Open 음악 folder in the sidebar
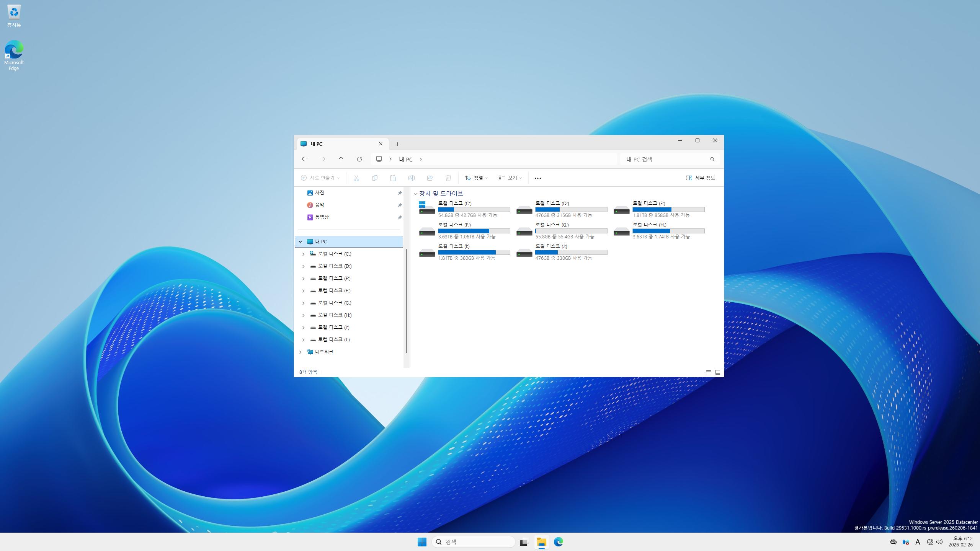This screenshot has width=980, height=551. (320, 205)
